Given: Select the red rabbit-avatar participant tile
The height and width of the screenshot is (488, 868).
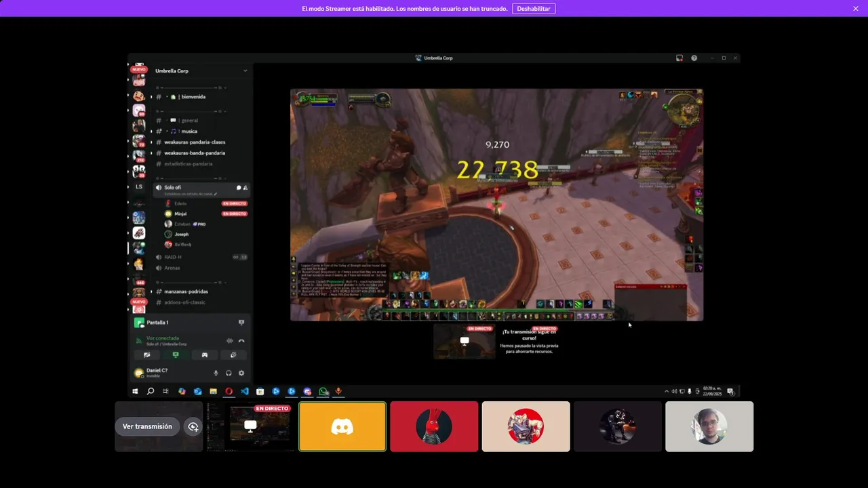Looking at the screenshot, I should [x=434, y=426].
